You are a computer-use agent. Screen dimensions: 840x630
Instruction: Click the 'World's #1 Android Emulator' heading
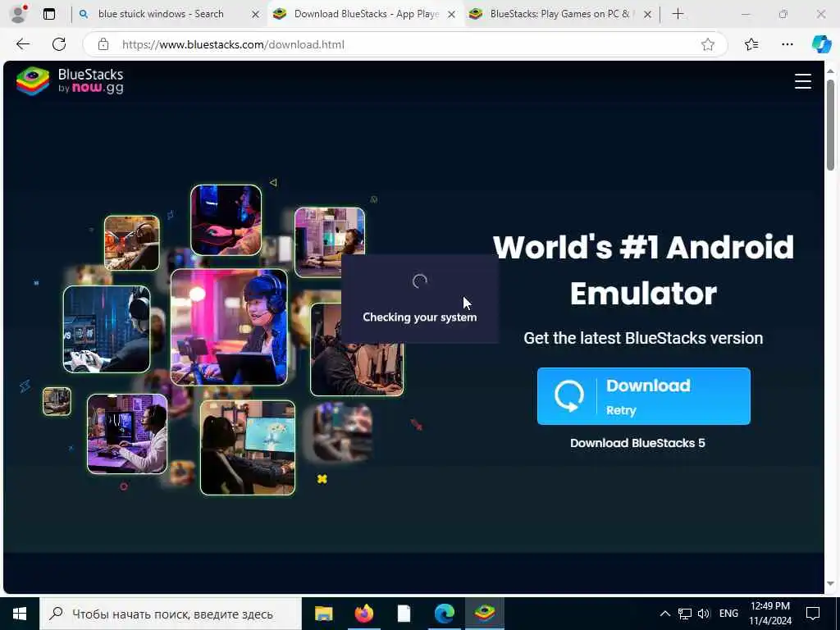click(643, 270)
